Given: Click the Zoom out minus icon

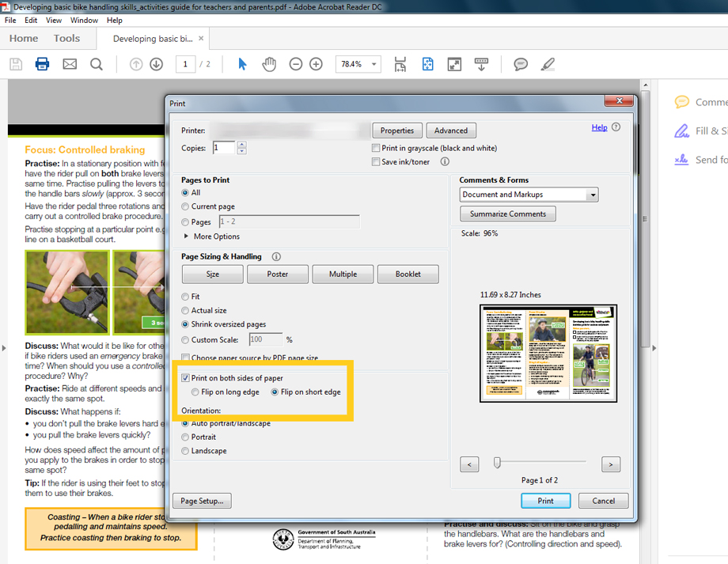Looking at the screenshot, I should tap(296, 64).
